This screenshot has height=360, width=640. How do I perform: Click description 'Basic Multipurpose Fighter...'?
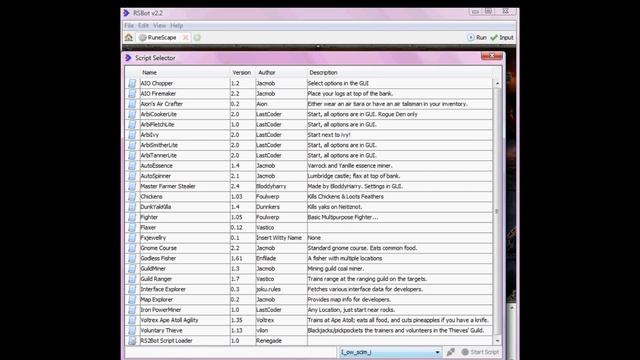342,217
